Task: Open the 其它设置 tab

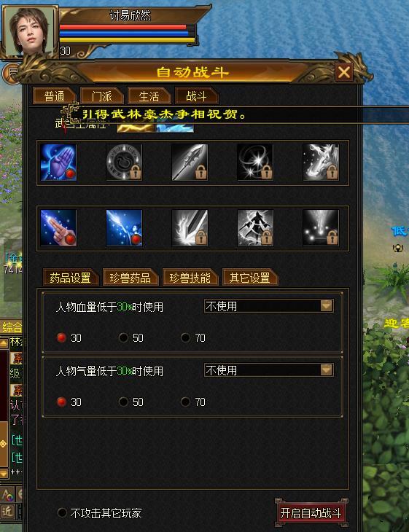Action: (250, 278)
